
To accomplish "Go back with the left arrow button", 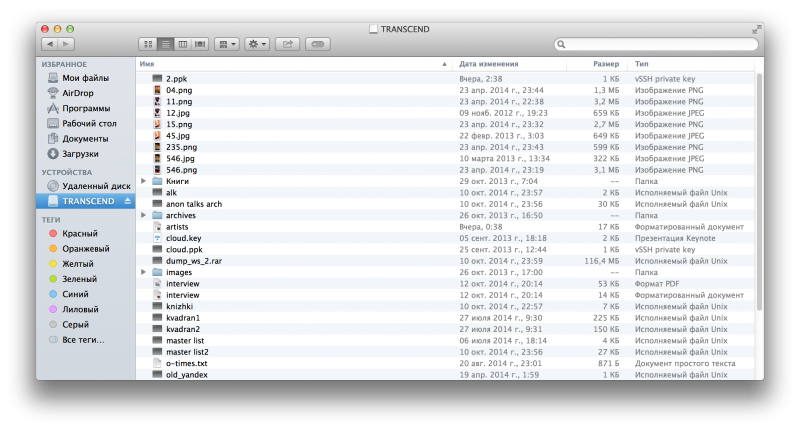I will [x=49, y=44].
